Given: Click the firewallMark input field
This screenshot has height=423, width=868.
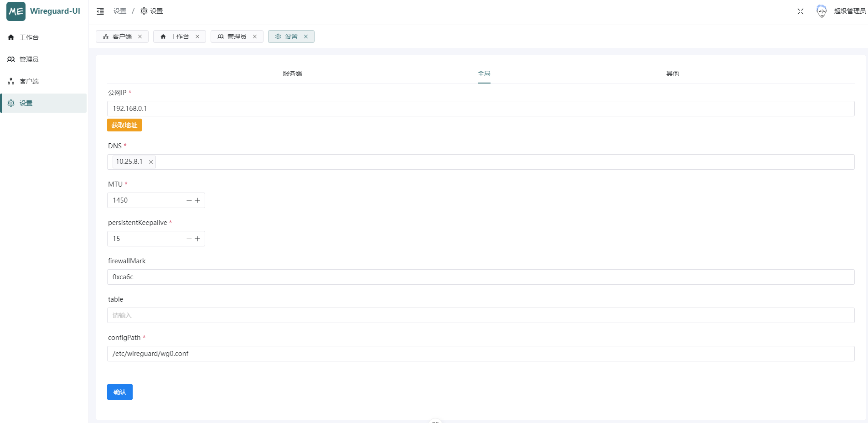Looking at the screenshot, I should click(x=480, y=277).
